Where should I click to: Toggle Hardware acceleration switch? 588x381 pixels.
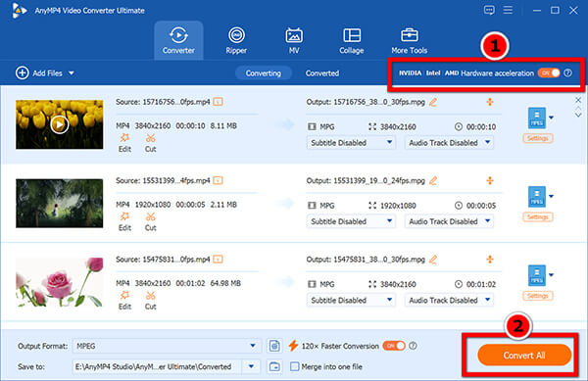tap(549, 73)
